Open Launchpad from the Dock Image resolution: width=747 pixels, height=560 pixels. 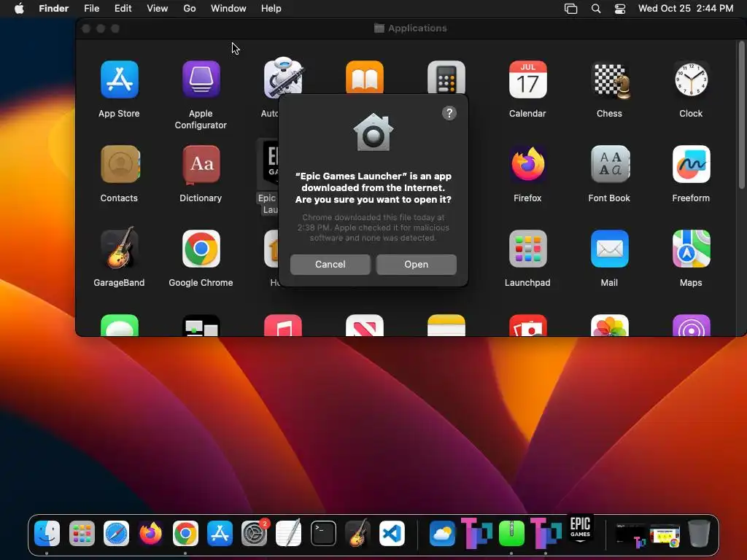(82, 533)
